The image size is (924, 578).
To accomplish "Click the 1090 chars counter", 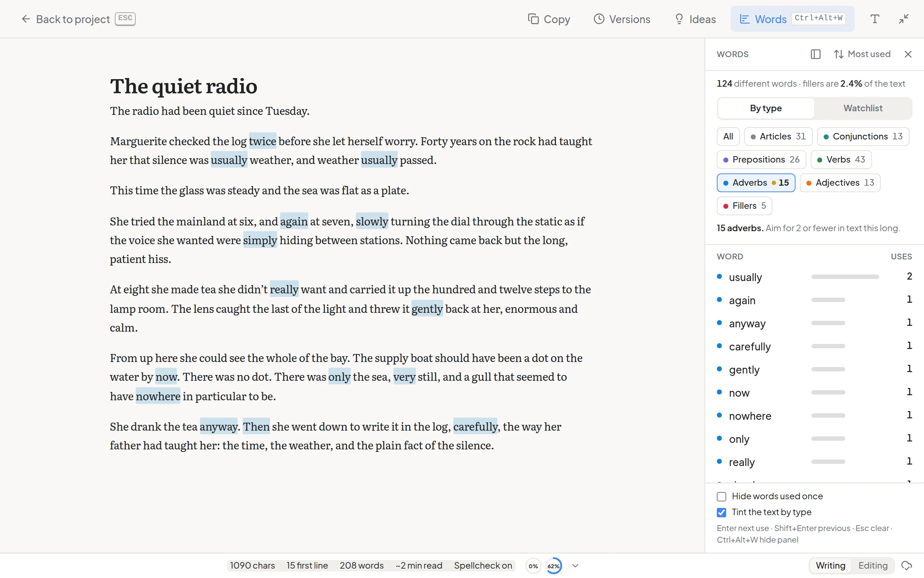I will [252, 566].
